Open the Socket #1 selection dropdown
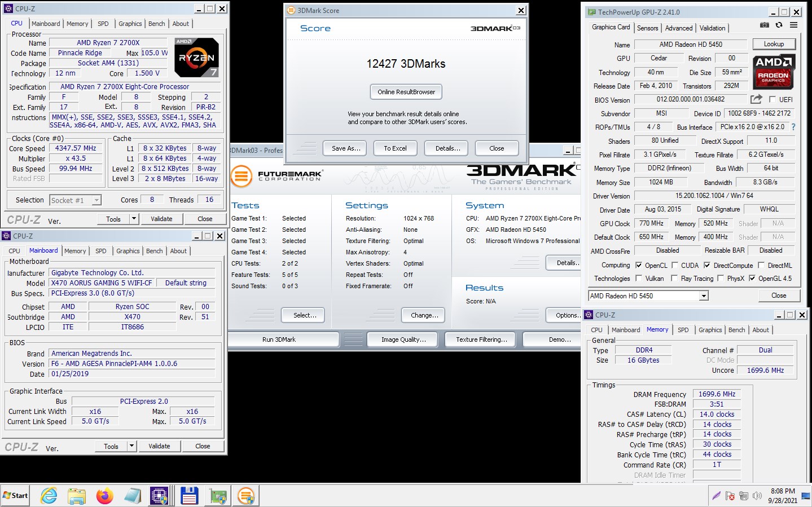This screenshot has height=507, width=812. click(x=96, y=200)
